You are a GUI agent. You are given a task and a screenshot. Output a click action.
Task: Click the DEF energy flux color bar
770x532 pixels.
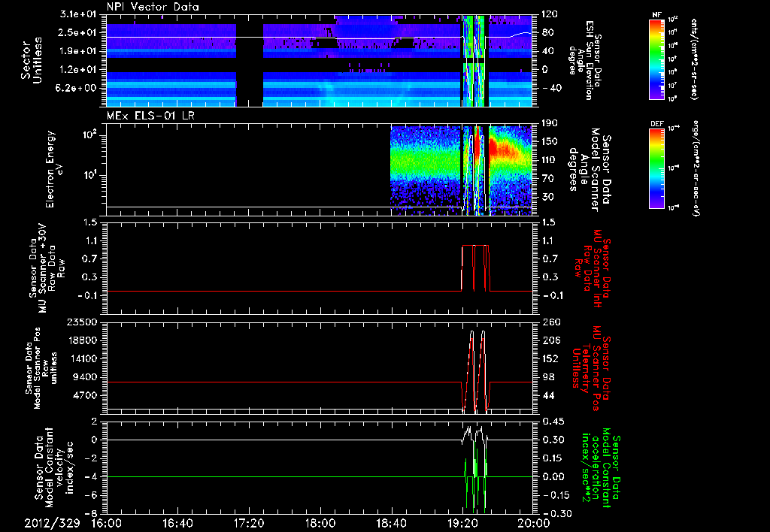pos(657,168)
